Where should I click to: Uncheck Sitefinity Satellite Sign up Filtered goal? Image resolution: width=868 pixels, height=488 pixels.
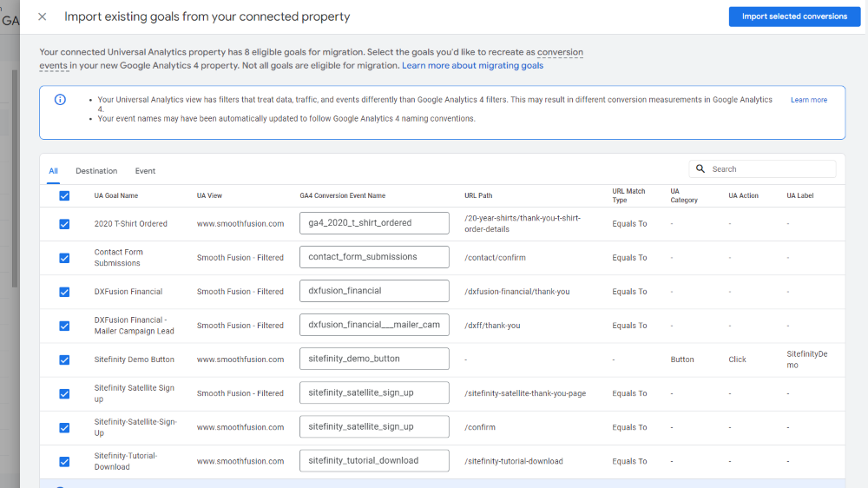point(64,393)
